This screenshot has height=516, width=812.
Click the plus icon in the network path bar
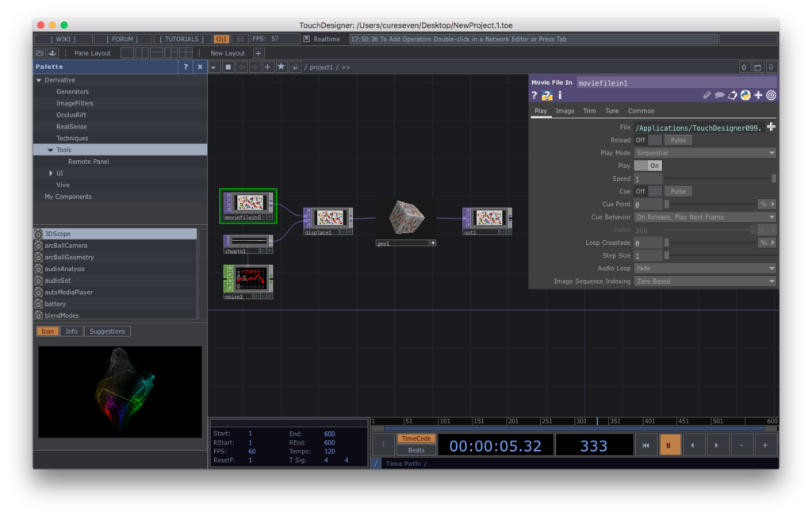[268, 67]
